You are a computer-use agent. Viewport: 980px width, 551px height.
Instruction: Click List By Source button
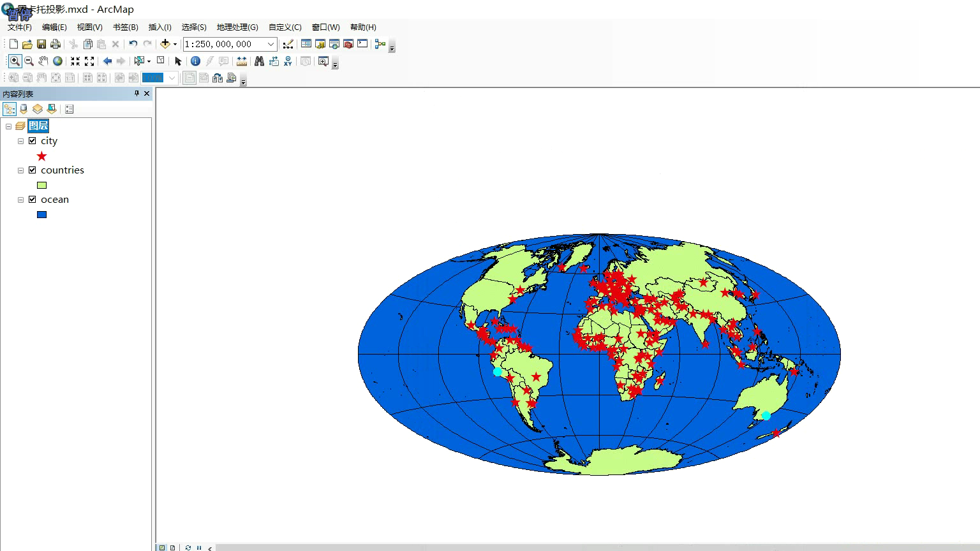point(24,109)
